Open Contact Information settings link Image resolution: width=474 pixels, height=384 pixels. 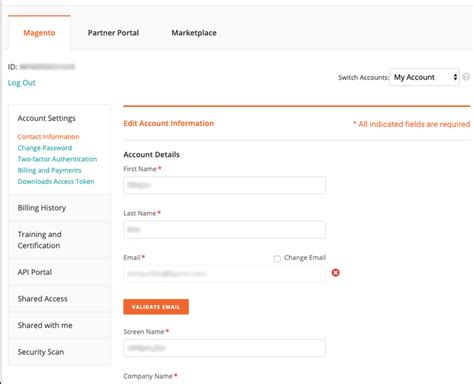(x=48, y=137)
